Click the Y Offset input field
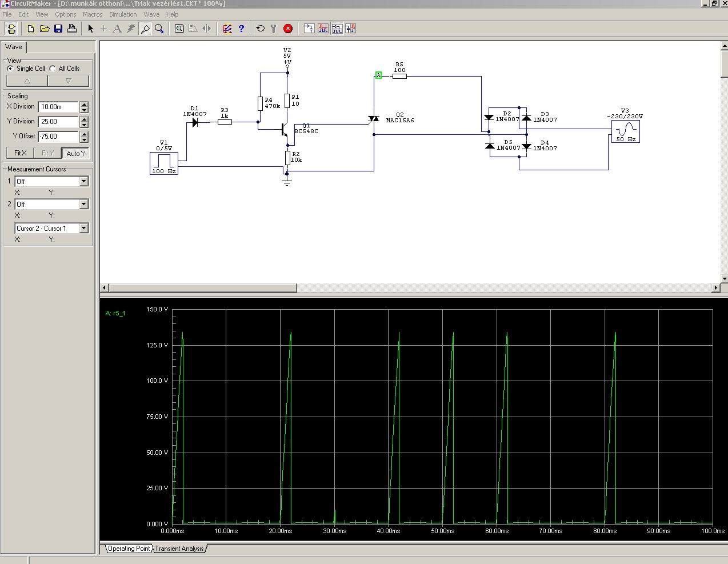728x564 pixels. click(x=59, y=137)
